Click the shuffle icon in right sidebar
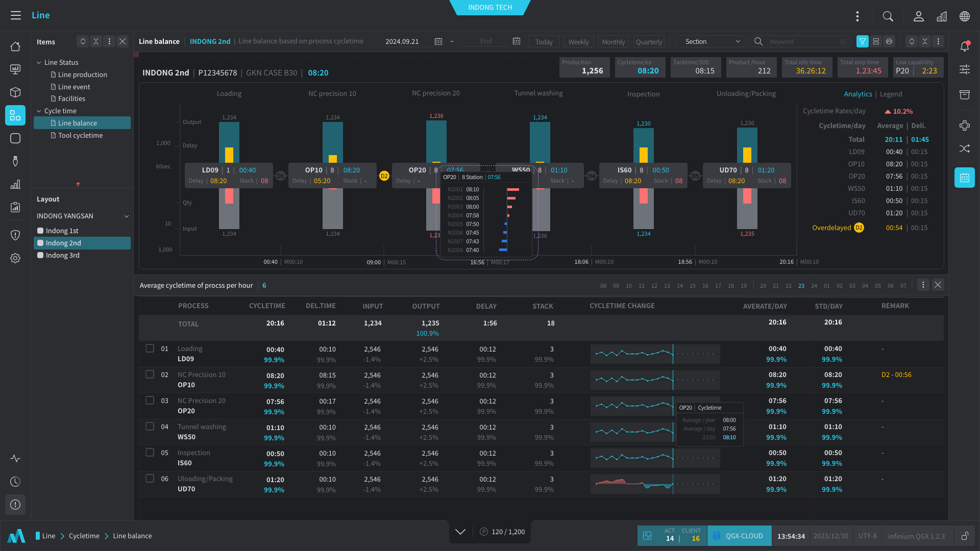This screenshot has height=551, width=980. [964, 148]
